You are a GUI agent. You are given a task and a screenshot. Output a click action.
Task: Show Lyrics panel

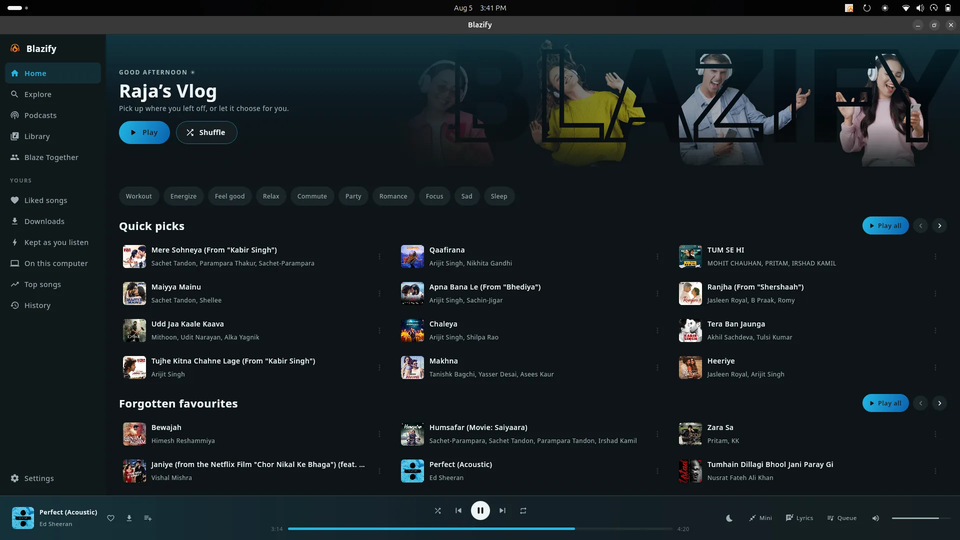799,518
